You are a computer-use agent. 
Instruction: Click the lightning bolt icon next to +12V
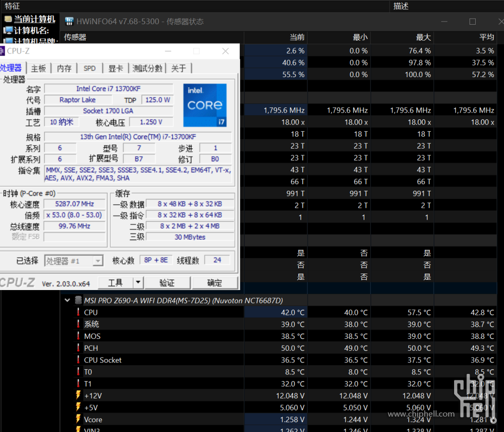78,395
